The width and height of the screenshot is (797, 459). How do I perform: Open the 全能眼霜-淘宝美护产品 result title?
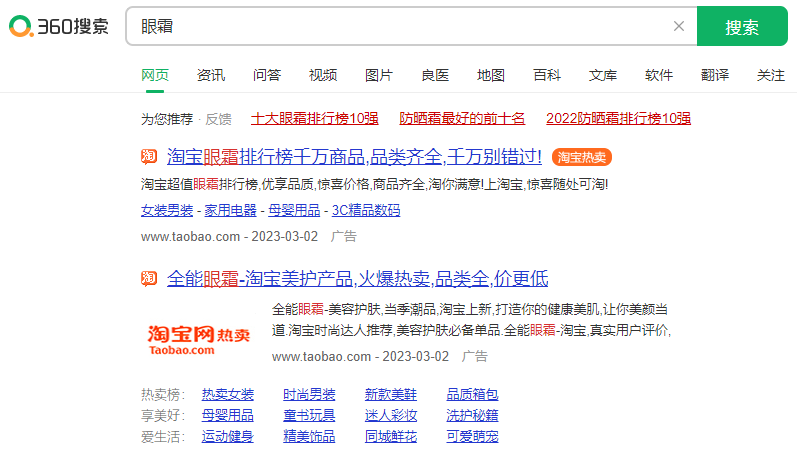pos(357,279)
